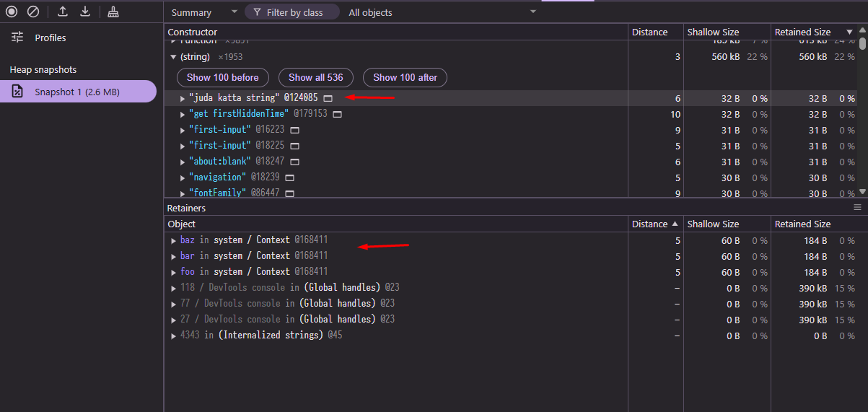Select 27 / DevTools console retainer row
The width and height of the screenshot is (868, 412).
point(516,320)
